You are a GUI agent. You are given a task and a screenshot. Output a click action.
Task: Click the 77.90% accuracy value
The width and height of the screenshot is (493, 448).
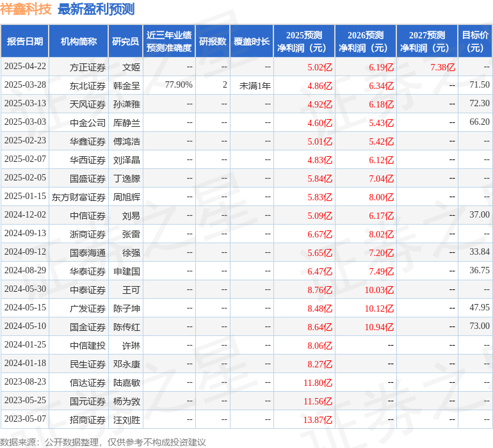click(x=179, y=85)
